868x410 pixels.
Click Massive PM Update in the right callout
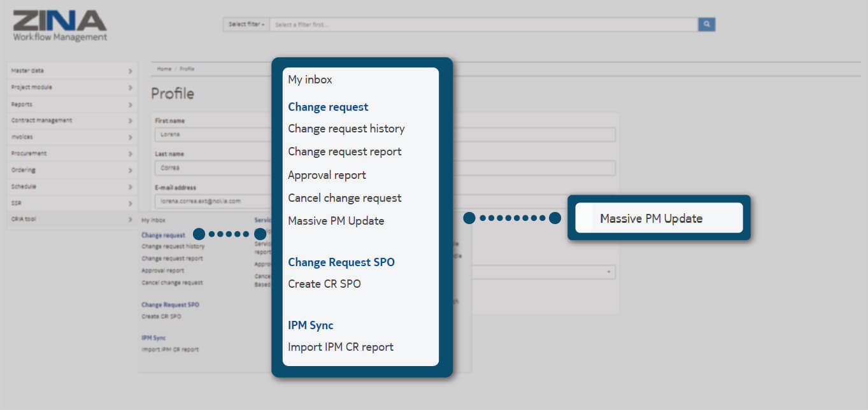pyautogui.click(x=651, y=218)
